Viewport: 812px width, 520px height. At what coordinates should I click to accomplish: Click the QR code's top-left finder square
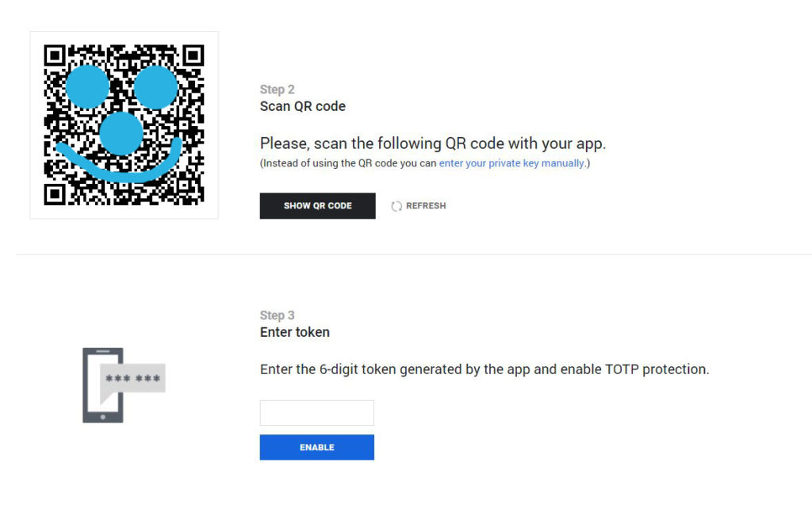click(55, 55)
